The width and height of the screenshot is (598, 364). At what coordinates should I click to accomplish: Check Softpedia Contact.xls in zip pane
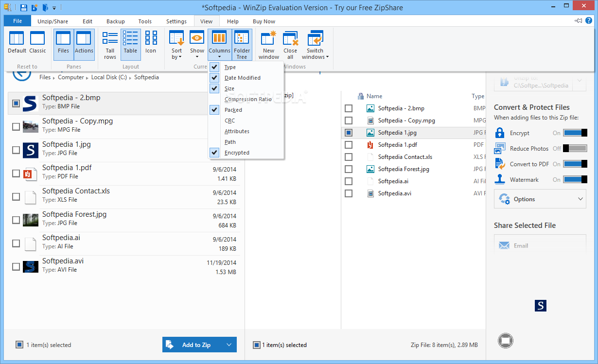pos(349,157)
